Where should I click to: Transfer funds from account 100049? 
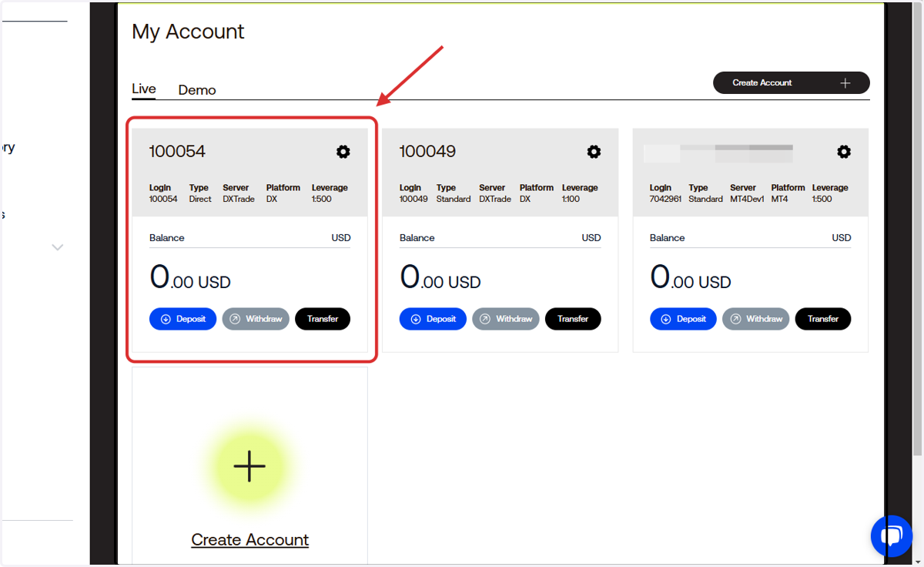click(573, 319)
